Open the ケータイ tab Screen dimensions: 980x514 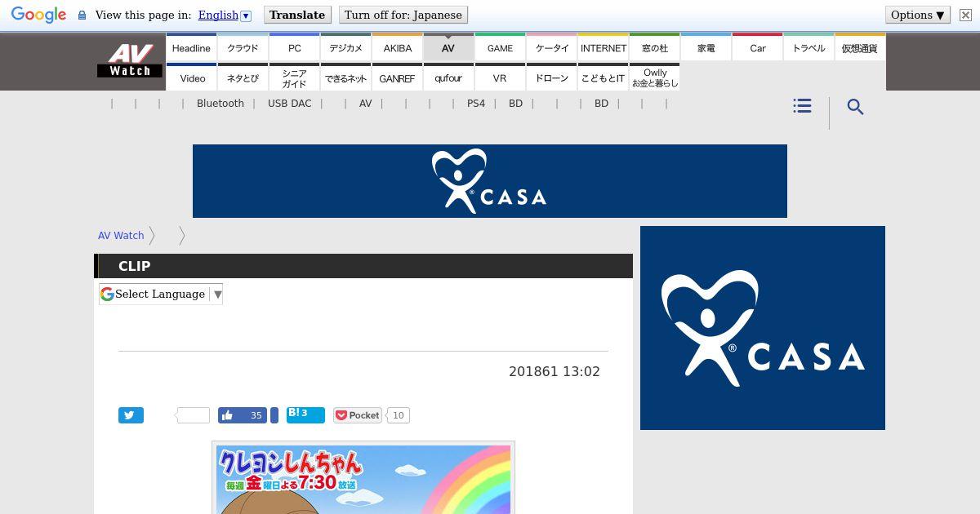tap(551, 47)
